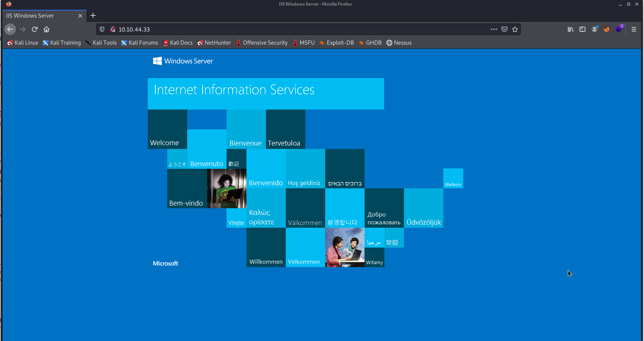Open the Kali Linux bookmark

(x=23, y=43)
